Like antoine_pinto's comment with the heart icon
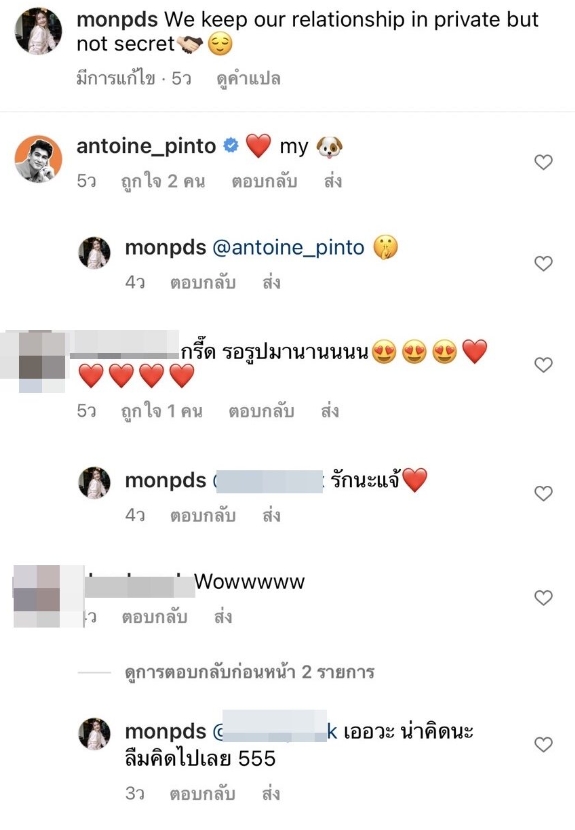575x830 pixels. (x=543, y=162)
